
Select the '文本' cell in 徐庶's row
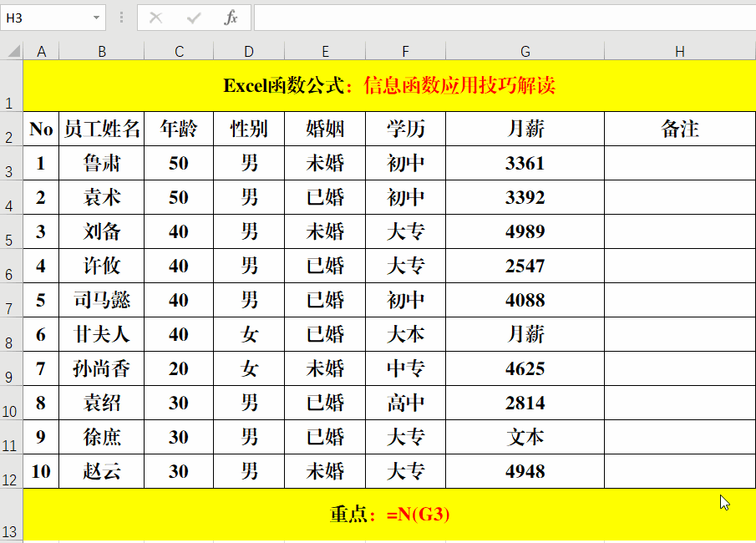click(525, 437)
